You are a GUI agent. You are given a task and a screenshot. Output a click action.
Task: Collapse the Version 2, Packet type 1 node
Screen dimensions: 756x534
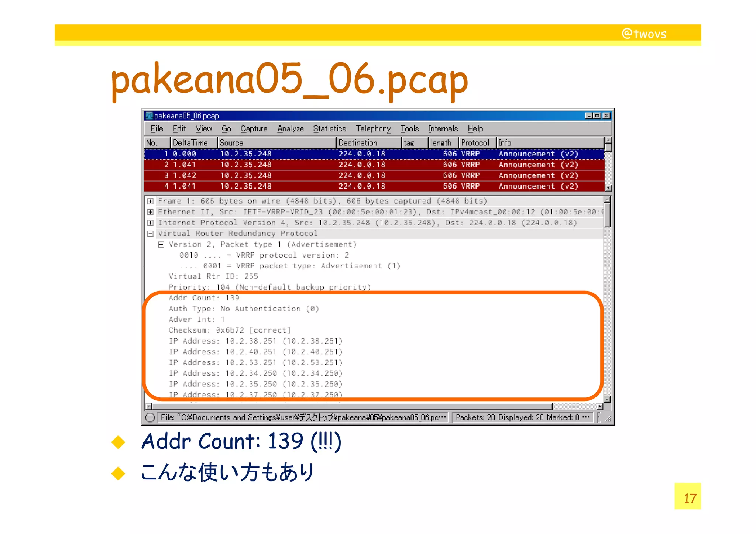[161, 244]
